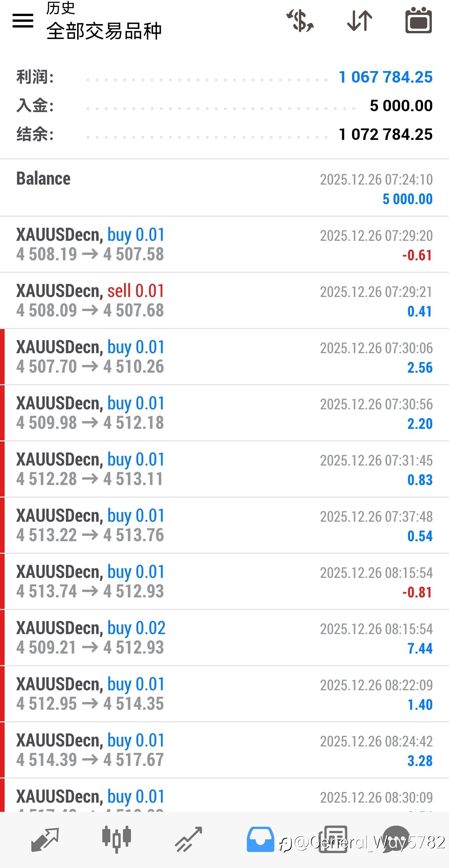Open the chat messages bubble icon
This screenshot has height=868, width=449.
tap(396, 839)
